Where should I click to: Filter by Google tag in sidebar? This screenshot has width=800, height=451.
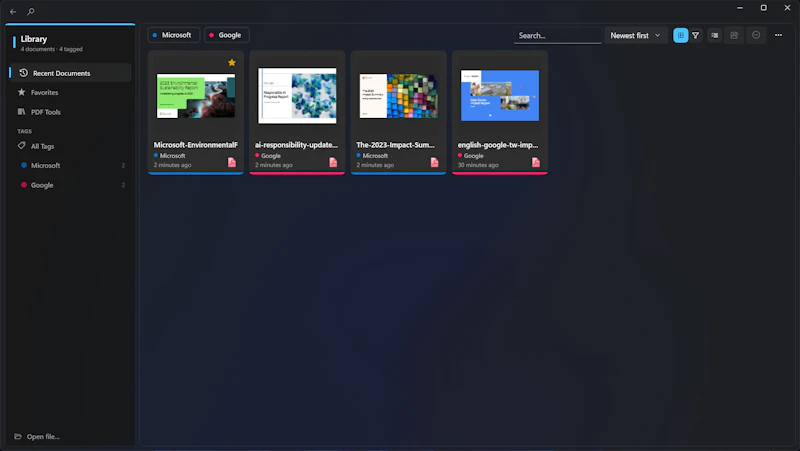70,185
